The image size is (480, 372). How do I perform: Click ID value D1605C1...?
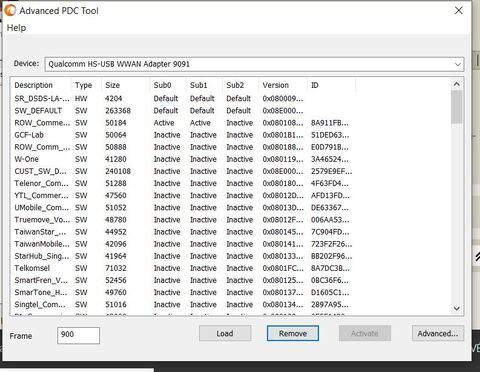pyautogui.click(x=330, y=292)
